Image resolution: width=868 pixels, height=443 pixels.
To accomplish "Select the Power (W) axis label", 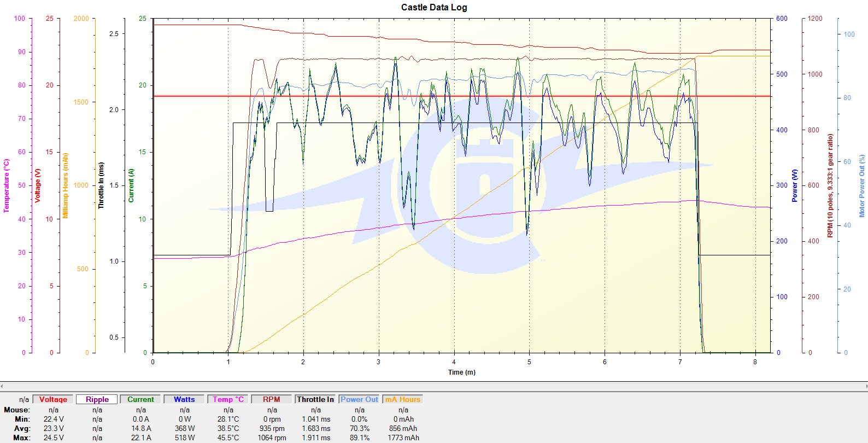I will click(x=795, y=185).
